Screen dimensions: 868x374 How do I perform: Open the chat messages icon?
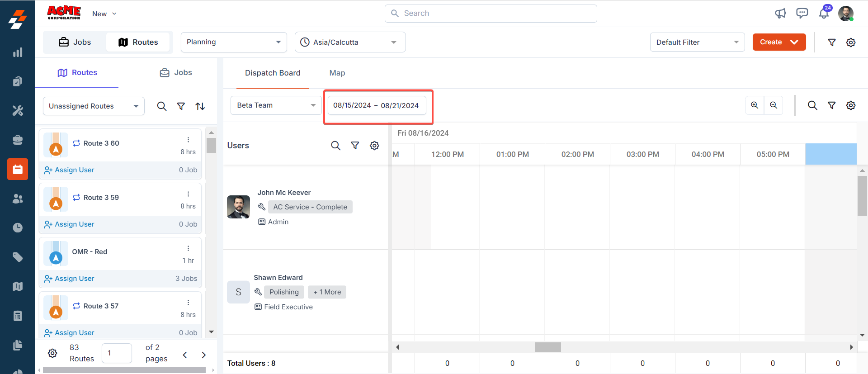coord(802,14)
